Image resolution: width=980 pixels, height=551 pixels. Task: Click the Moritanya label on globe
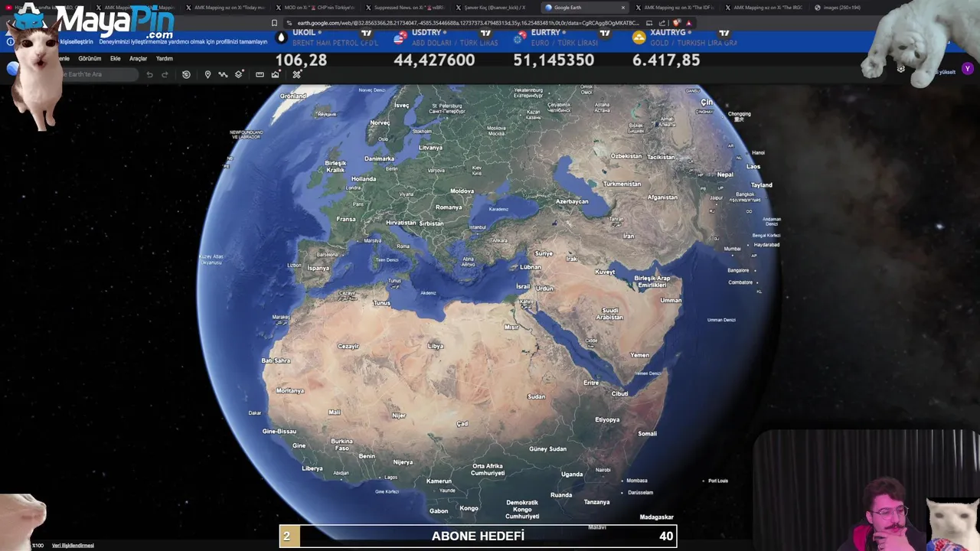(x=290, y=390)
